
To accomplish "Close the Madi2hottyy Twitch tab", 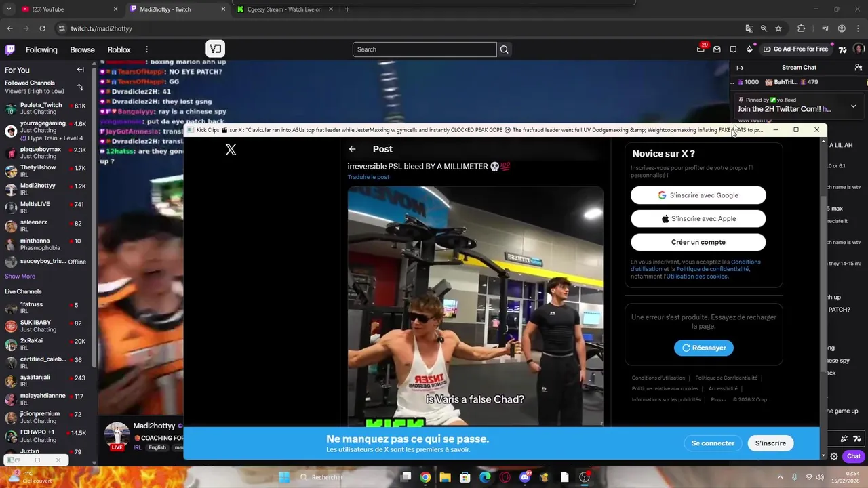I will point(223,9).
